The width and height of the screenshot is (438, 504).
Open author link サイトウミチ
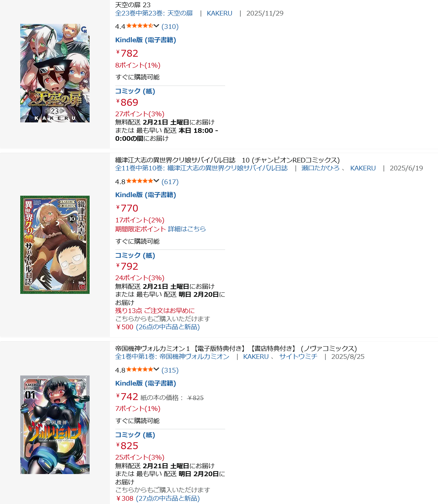(x=298, y=356)
